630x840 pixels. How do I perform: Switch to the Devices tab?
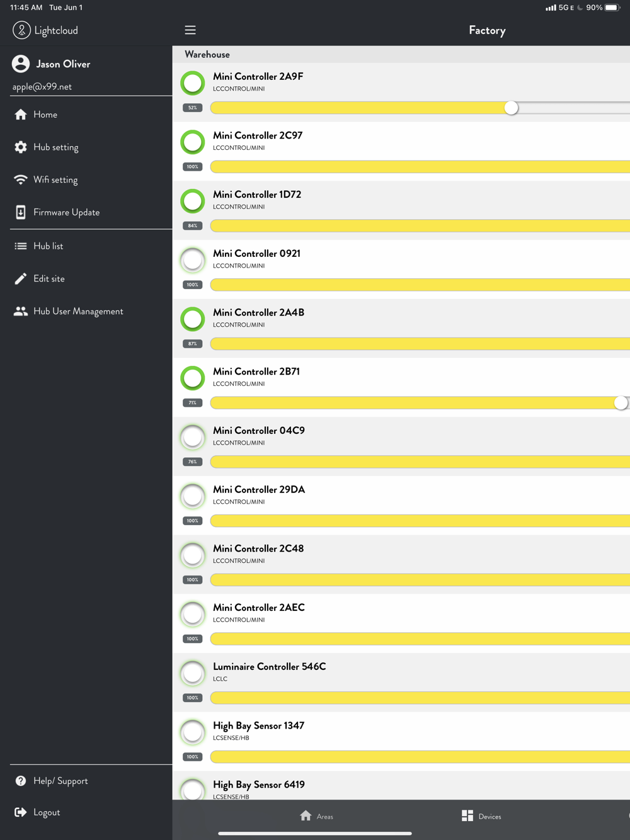pos(481,816)
